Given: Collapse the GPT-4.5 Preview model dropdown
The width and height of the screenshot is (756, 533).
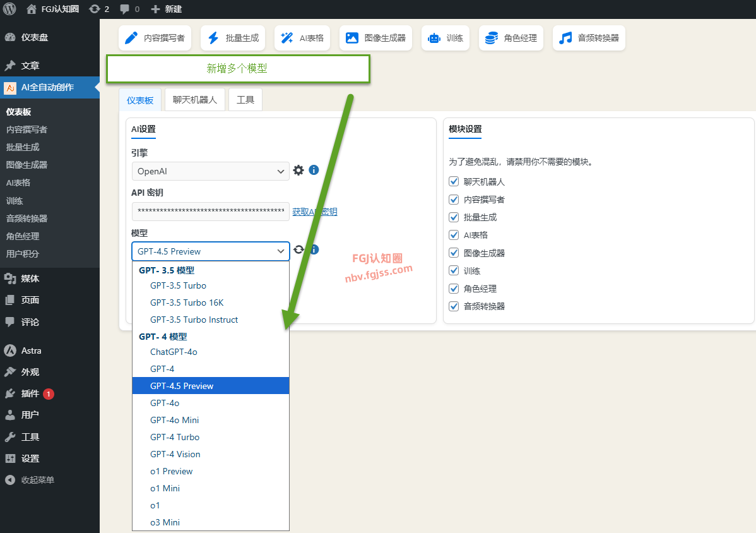Looking at the screenshot, I should point(211,251).
